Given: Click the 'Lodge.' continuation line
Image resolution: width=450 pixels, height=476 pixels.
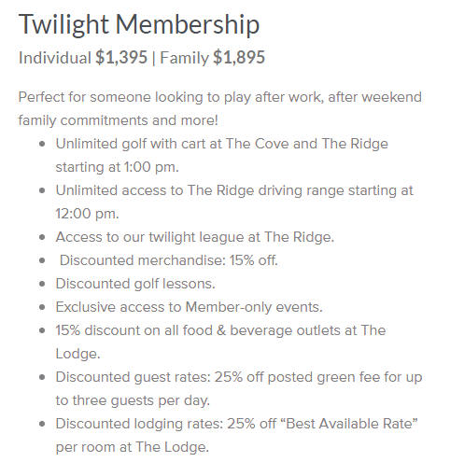Looking at the screenshot, I should click(x=78, y=354).
